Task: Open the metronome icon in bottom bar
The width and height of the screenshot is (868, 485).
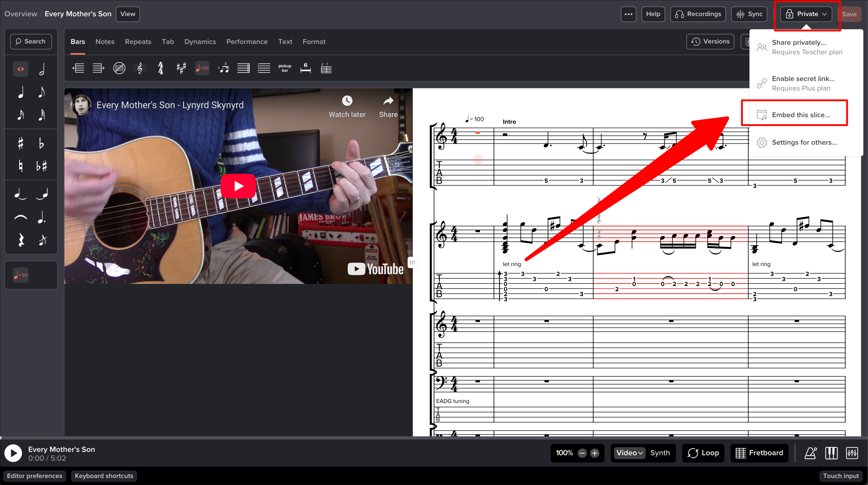Action: [x=810, y=453]
